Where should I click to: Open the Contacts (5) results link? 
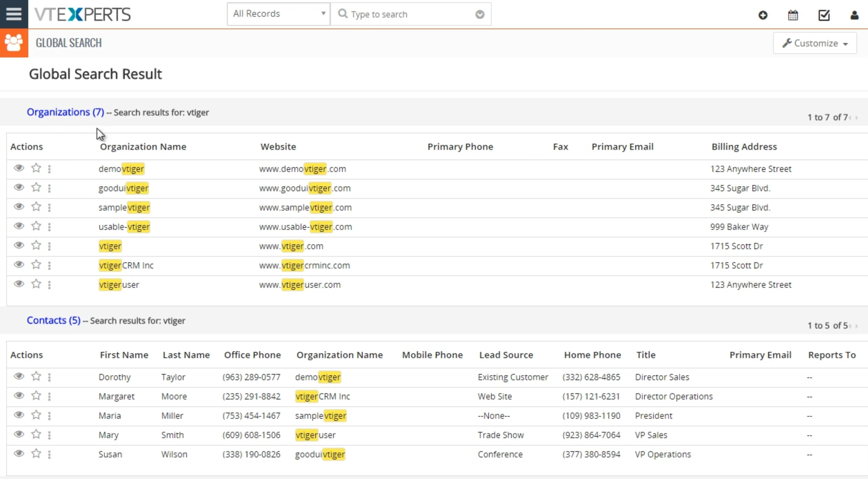(x=53, y=320)
